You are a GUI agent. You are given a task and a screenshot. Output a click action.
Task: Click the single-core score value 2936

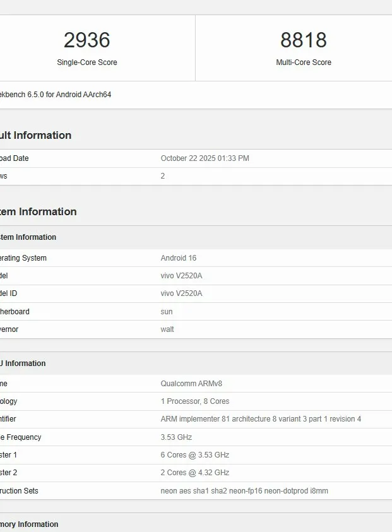point(87,40)
